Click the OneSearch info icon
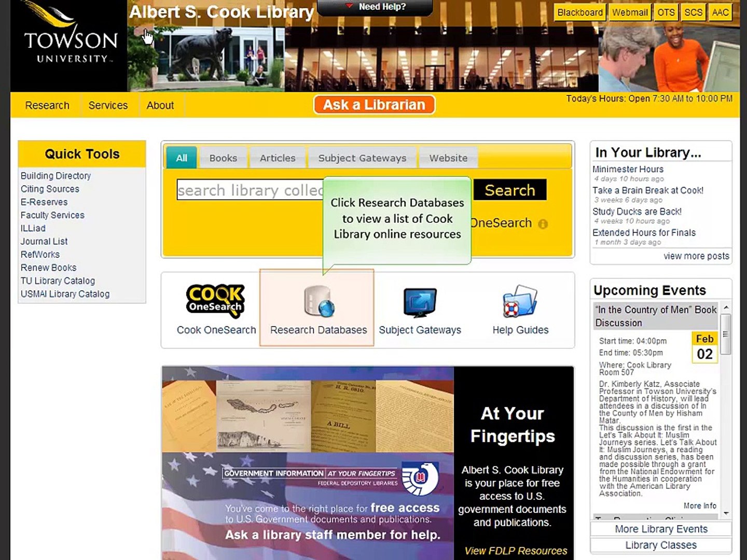This screenshot has height=560, width=747. (x=543, y=224)
